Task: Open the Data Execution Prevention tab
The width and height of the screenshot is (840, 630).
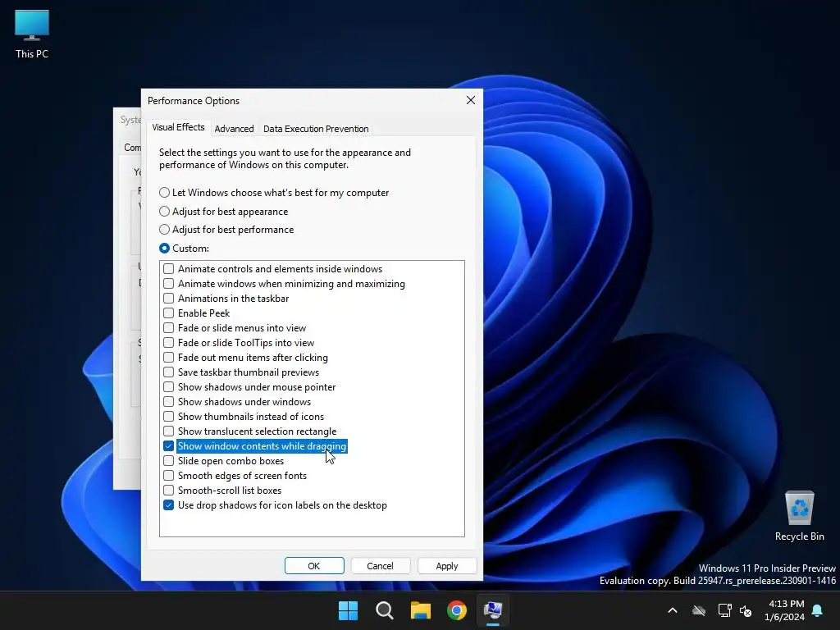Action: (x=316, y=129)
